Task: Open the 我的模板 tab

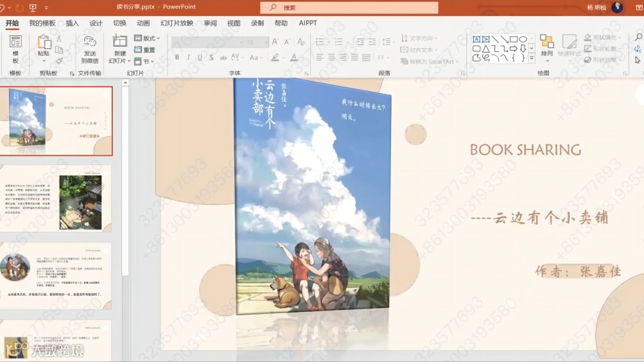Action: [42, 23]
